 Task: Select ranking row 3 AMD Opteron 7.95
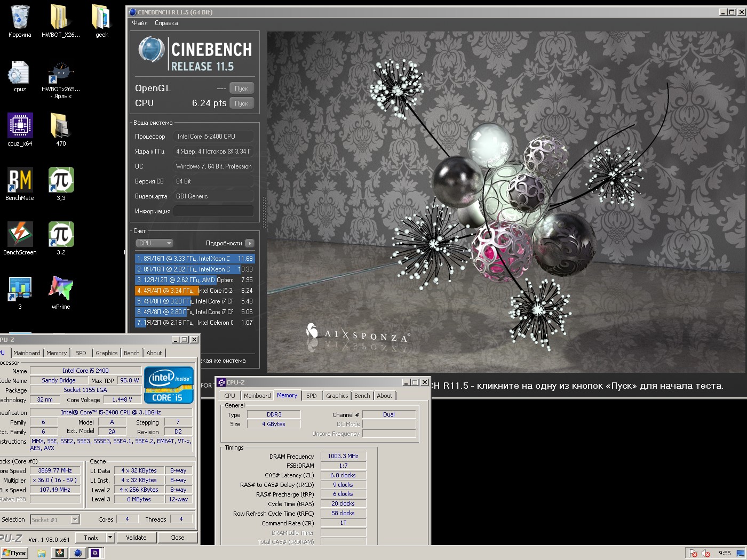click(x=195, y=280)
